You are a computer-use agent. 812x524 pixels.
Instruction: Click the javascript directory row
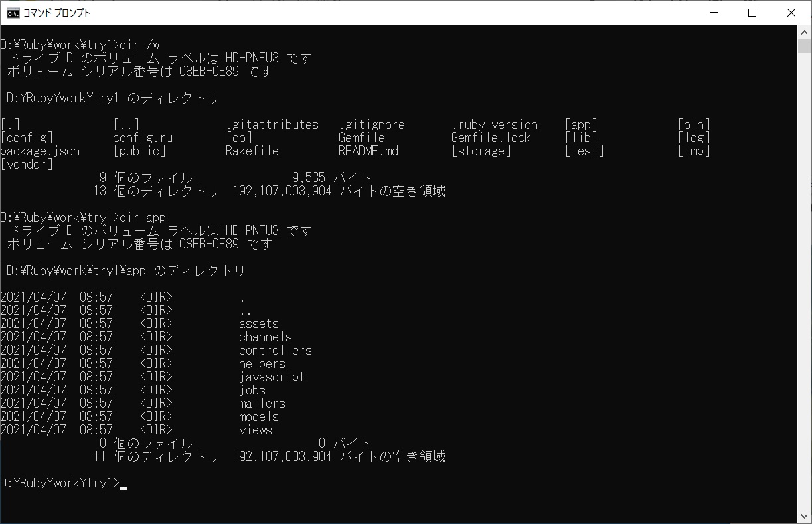[153, 377]
